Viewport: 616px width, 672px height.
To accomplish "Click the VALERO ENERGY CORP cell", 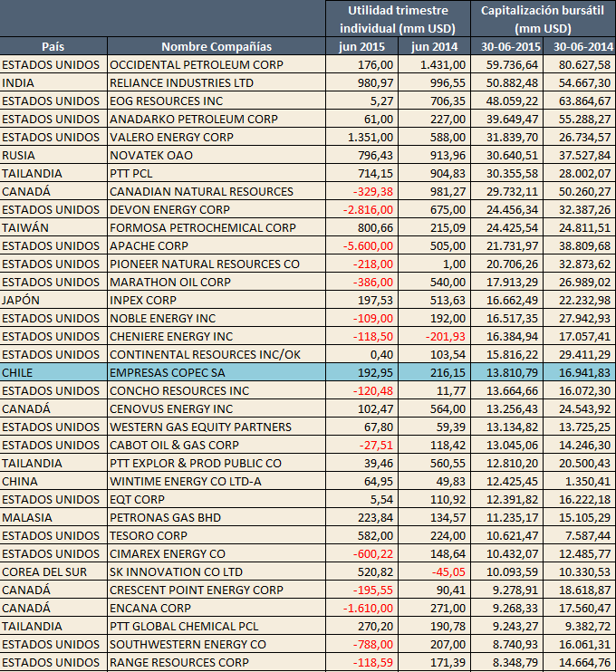I will (217, 137).
